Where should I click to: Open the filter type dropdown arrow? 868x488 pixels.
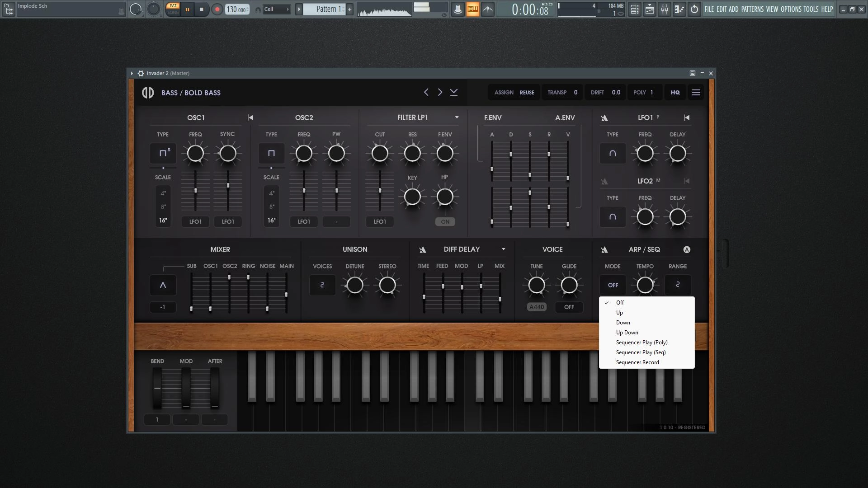(x=457, y=117)
